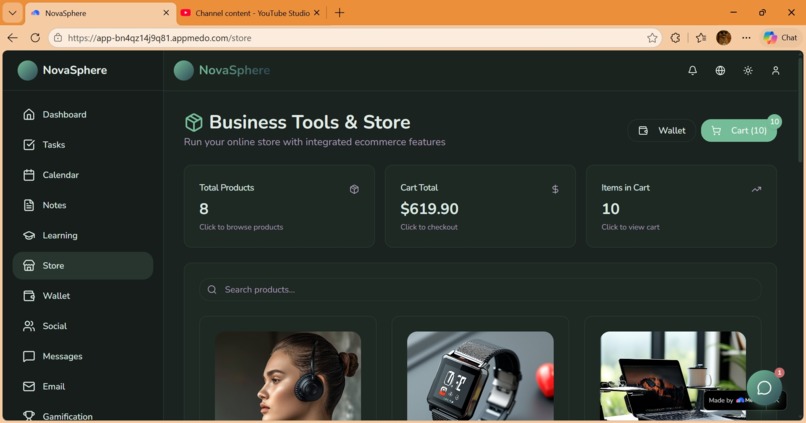
Task: Open the tab search dropdown chevron
Action: point(12,13)
